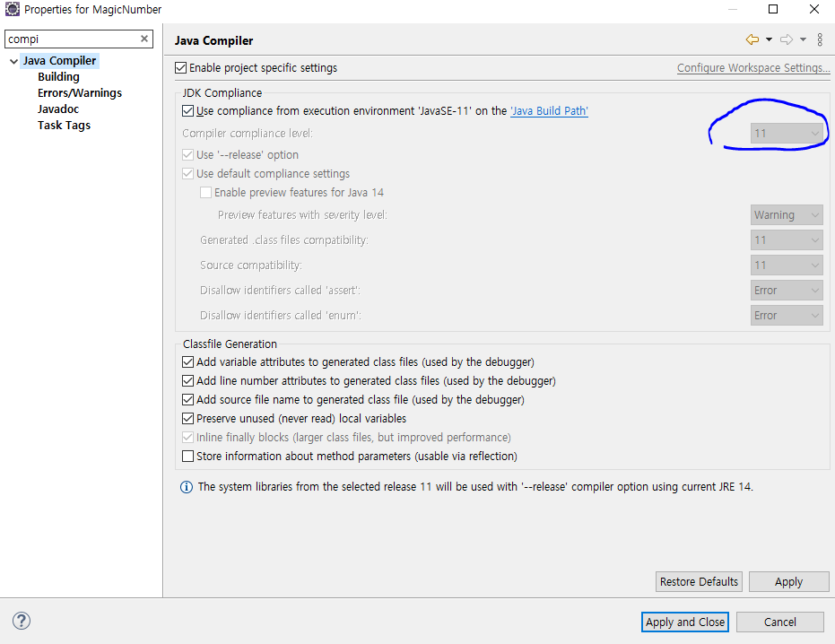The width and height of the screenshot is (835, 644).
Task: Open the view menu three-dots icon
Action: [820, 39]
